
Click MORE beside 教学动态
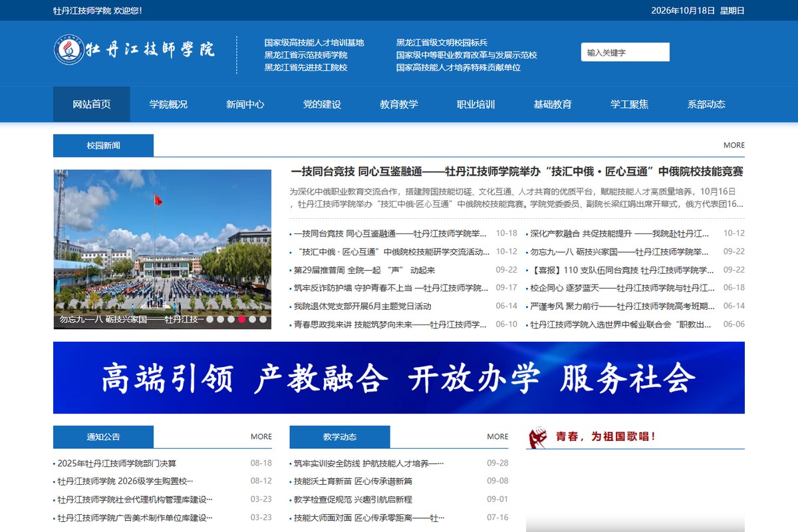(497, 437)
